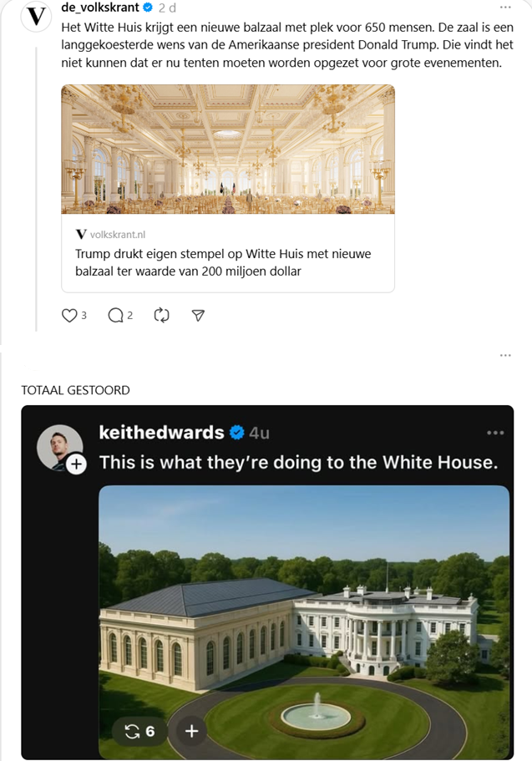Open de_volkskrant username link
This screenshot has width=532, height=761.
click(100, 8)
